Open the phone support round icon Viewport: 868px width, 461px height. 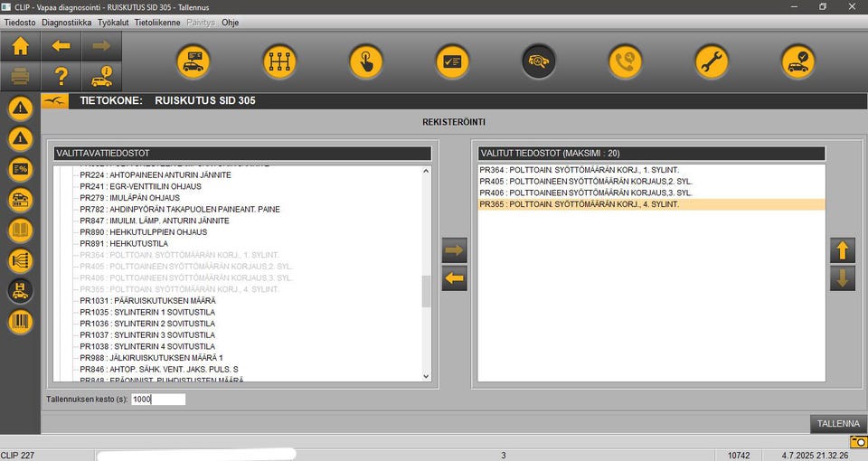(x=625, y=61)
